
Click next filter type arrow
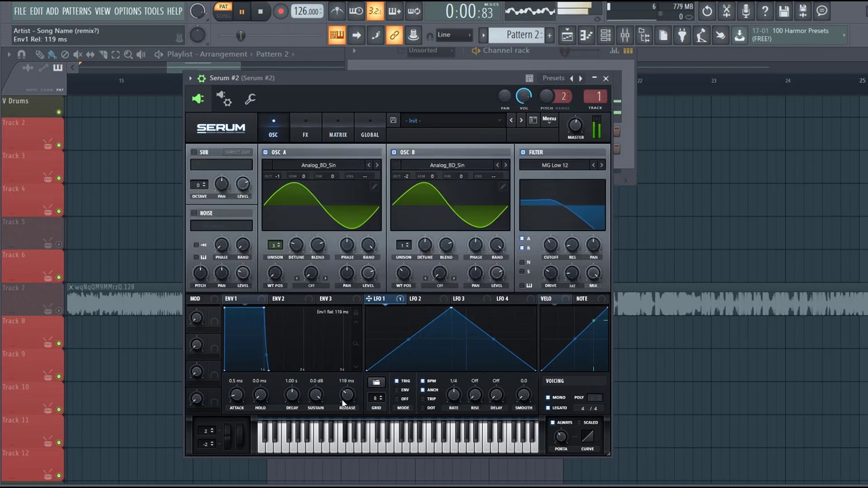click(601, 165)
